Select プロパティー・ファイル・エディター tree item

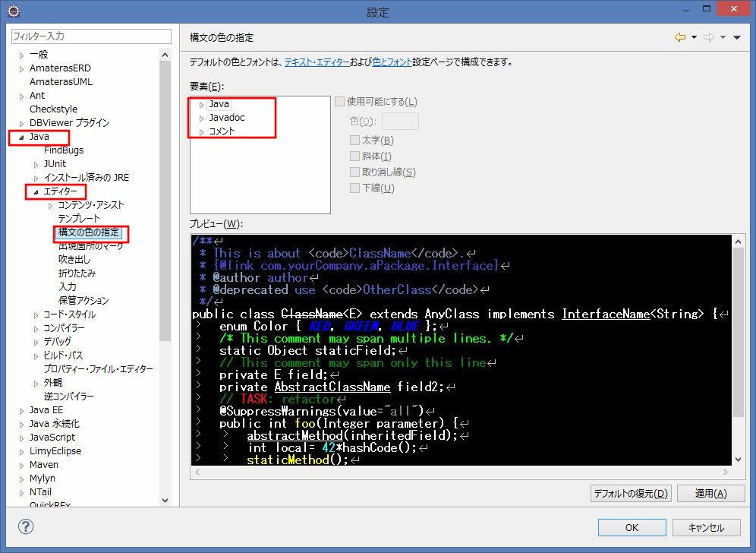point(99,369)
